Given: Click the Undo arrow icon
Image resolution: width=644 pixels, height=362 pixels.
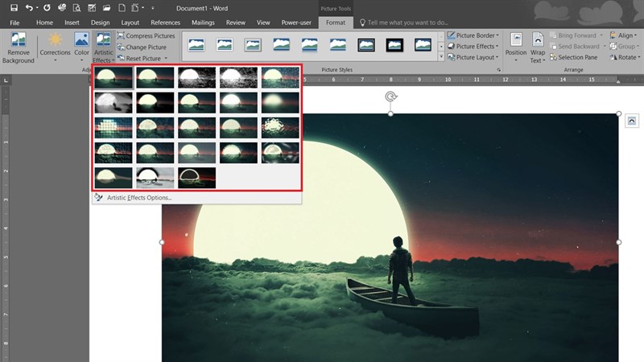Looking at the screenshot, I should (x=30, y=7).
